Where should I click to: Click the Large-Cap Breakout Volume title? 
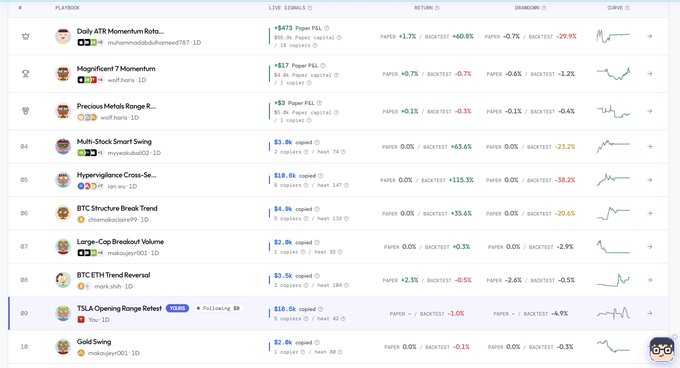pyautogui.click(x=120, y=241)
